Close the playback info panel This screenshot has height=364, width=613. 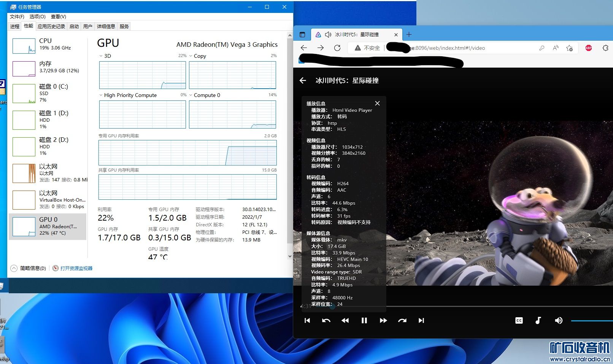coord(377,103)
